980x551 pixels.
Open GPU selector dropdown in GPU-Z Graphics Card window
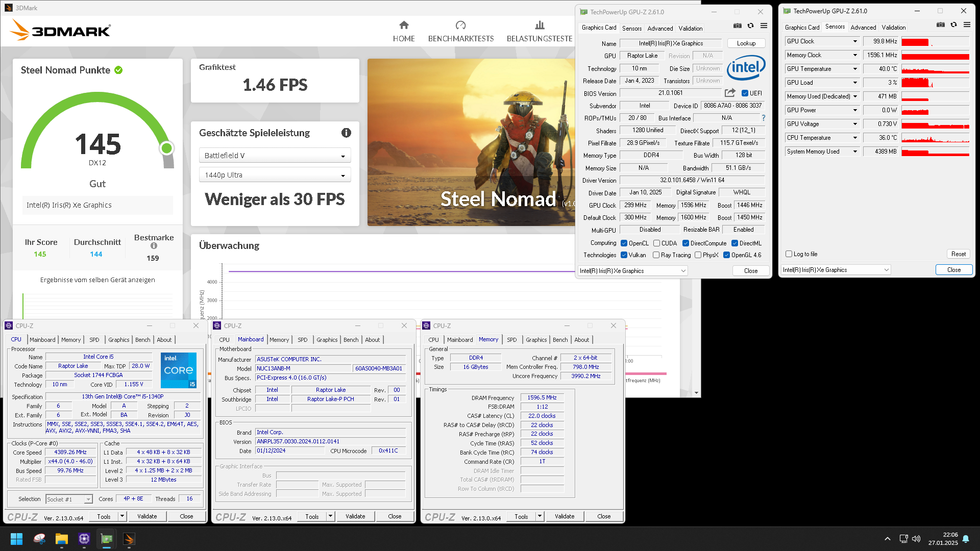(632, 271)
